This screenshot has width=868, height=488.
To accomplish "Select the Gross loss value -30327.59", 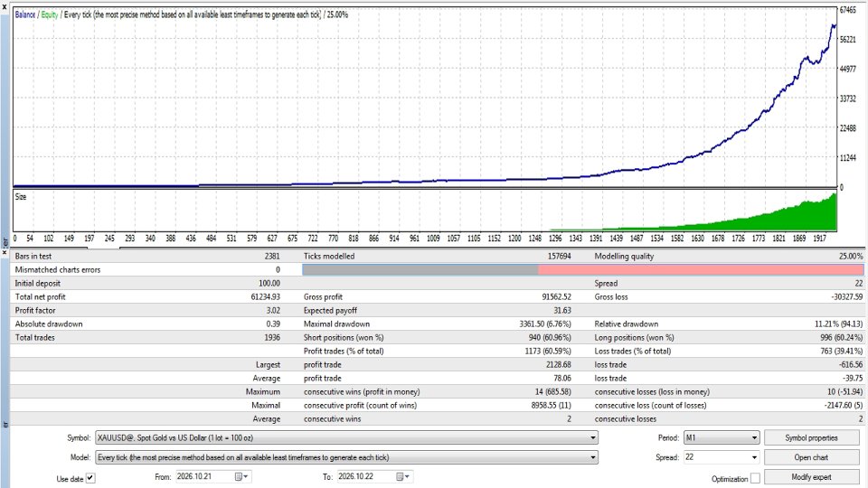I will 846,296.
